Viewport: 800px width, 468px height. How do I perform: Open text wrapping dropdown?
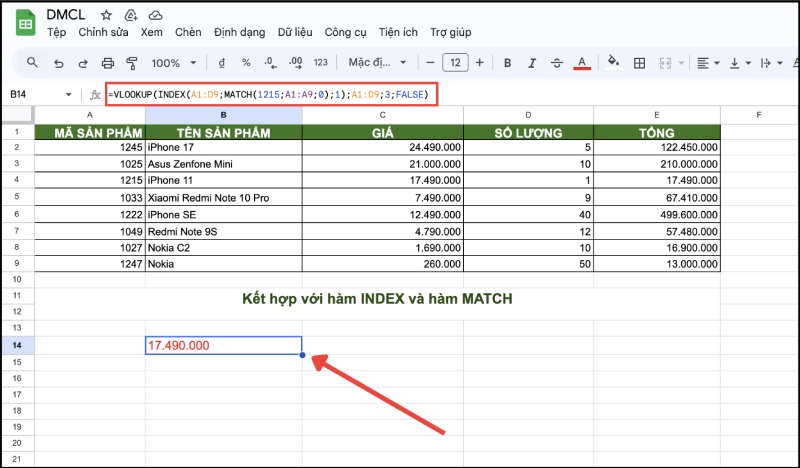click(771, 63)
